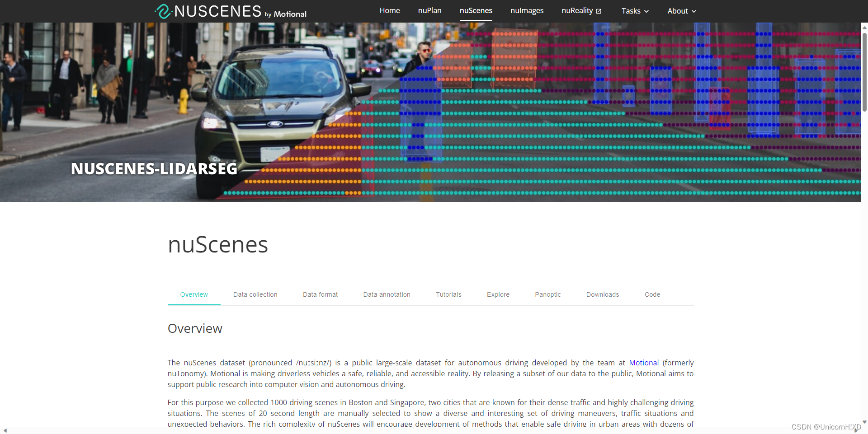This screenshot has width=868, height=434.
Task: Select the Code tab
Action: point(652,294)
